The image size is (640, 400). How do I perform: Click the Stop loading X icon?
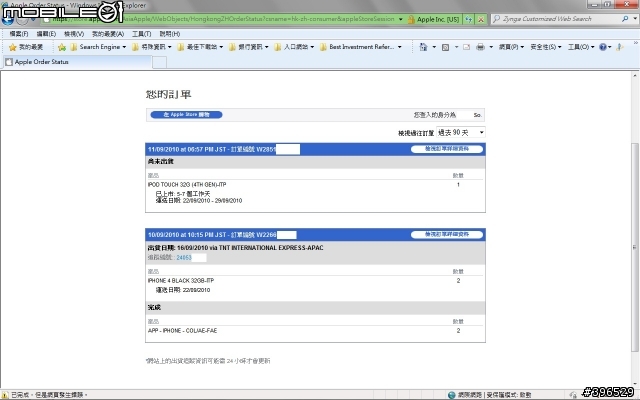[481, 19]
